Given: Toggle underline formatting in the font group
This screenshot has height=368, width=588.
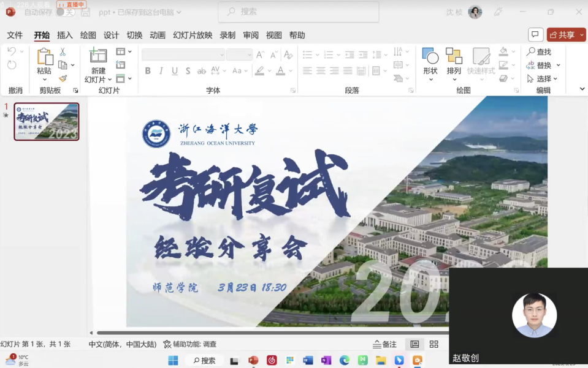Looking at the screenshot, I should [x=174, y=71].
